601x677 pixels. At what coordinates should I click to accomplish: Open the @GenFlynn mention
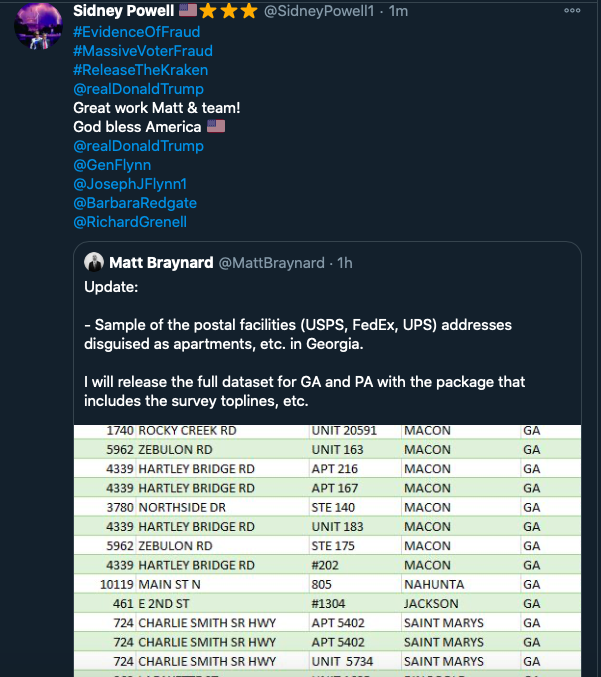pos(110,165)
